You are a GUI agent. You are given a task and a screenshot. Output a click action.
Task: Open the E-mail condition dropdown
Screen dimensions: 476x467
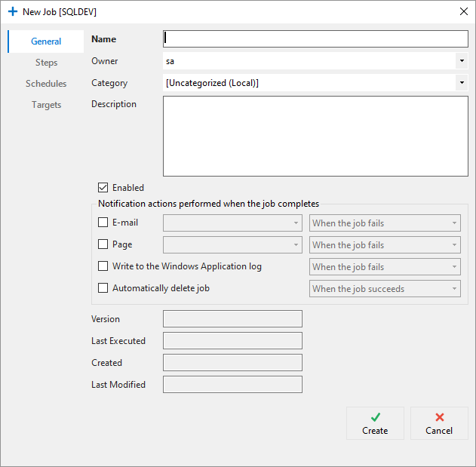(385, 223)
